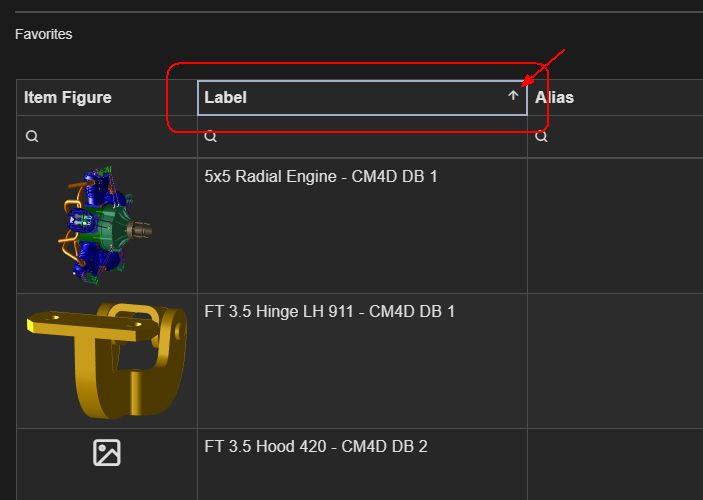Click the search icon under Alias column
Image resolution: width=703 pixels, height=500 pixels.
tap(541, 136)
